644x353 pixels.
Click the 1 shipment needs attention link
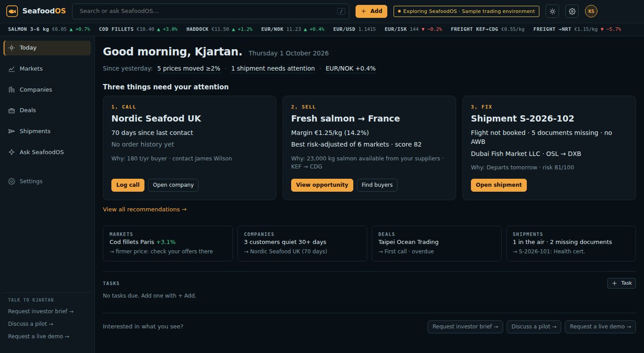273,69
